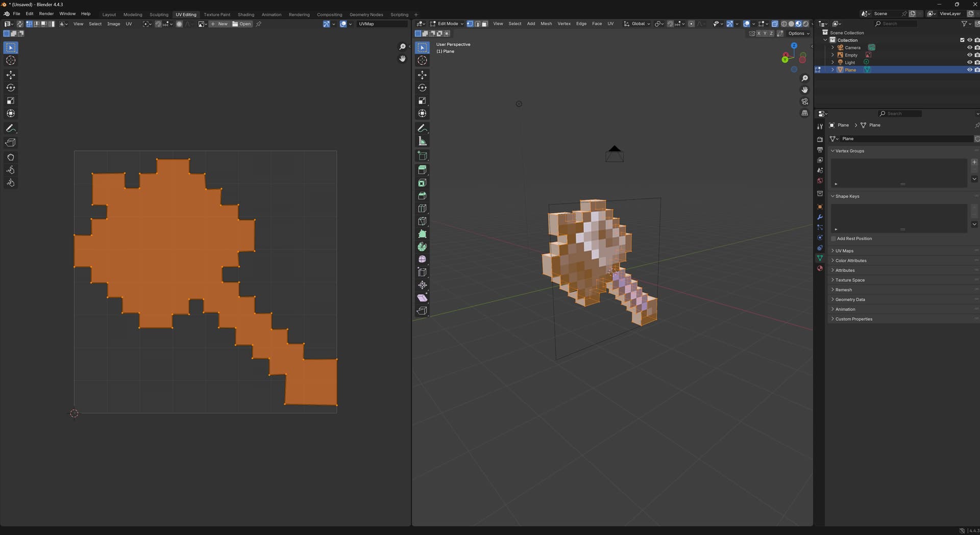Switch to the Shading workspace tab
980x535 pixels.
click(x=246, y=15)
